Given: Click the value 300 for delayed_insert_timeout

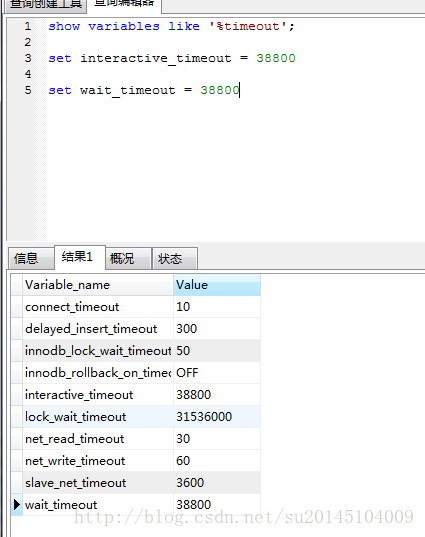Looking at the screenshot, I should point(217,329).
